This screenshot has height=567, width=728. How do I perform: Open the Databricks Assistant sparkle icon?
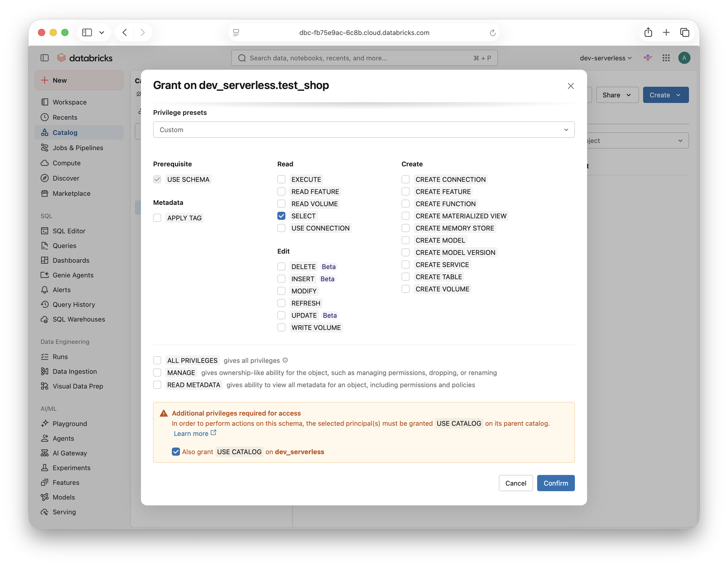[x=648, y=58]
